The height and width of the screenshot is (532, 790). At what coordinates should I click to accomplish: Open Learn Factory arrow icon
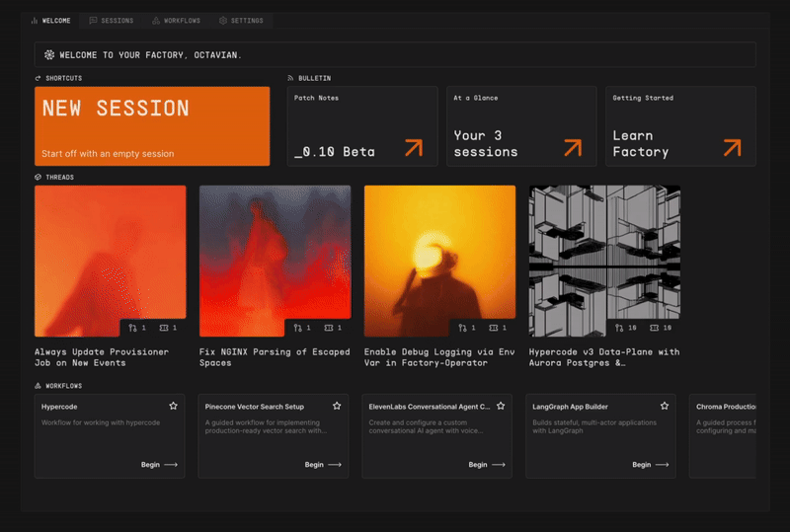point(732,148)
